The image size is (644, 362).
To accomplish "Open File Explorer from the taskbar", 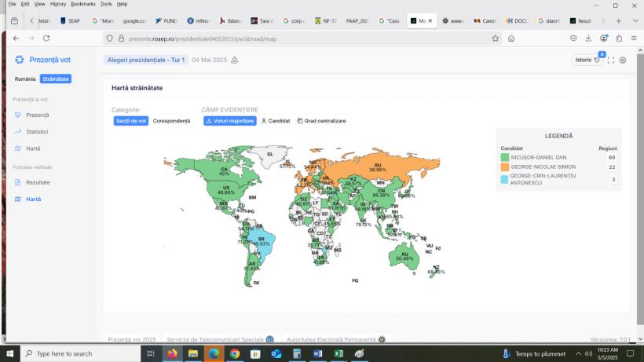I will (x=193, y=353).
